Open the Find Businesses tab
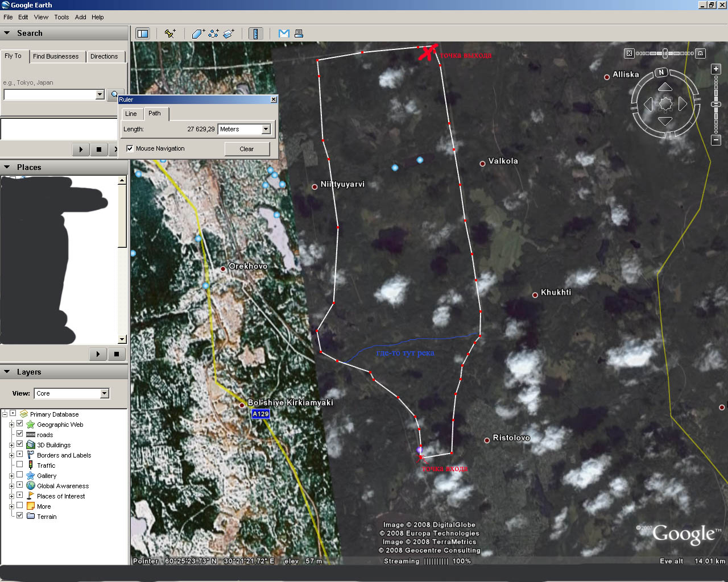This screenshot has height=582, width=728. pyautogui.click(x=56, y=56)
